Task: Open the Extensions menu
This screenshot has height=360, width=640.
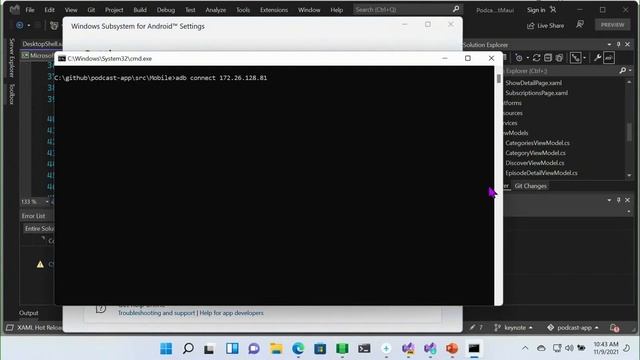Action: point(274,10)
